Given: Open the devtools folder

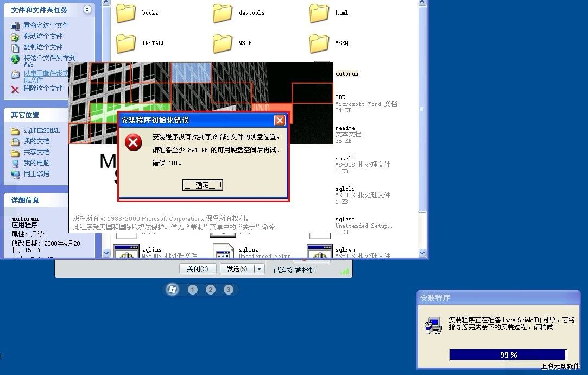Looking at the screenshot, I should click(x=223, y=13).
